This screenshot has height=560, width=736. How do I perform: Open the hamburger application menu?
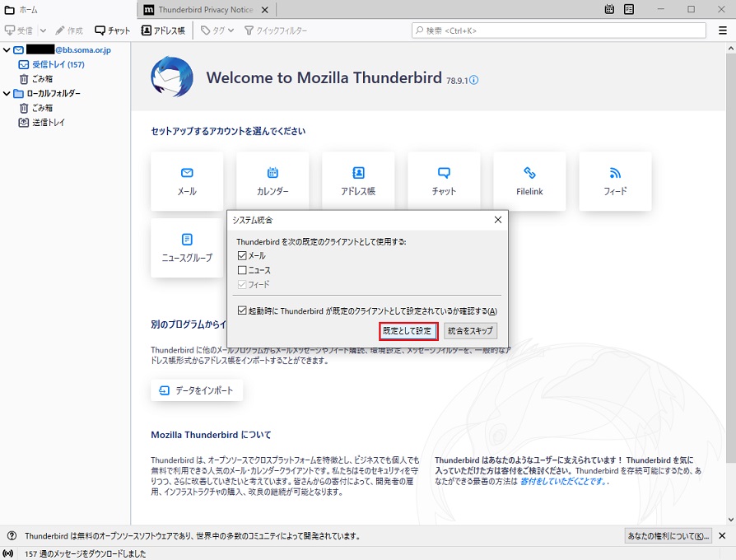coord(723,30)
